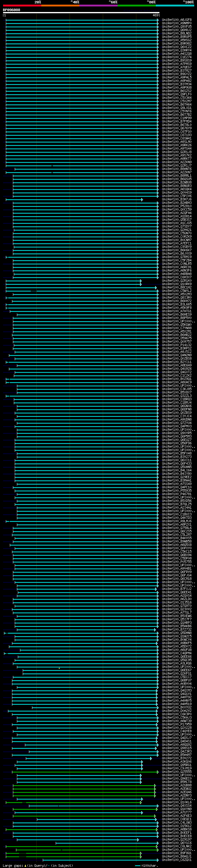
Task: Select hit label UniRef100_B3TM27
Action: point(177,71)
